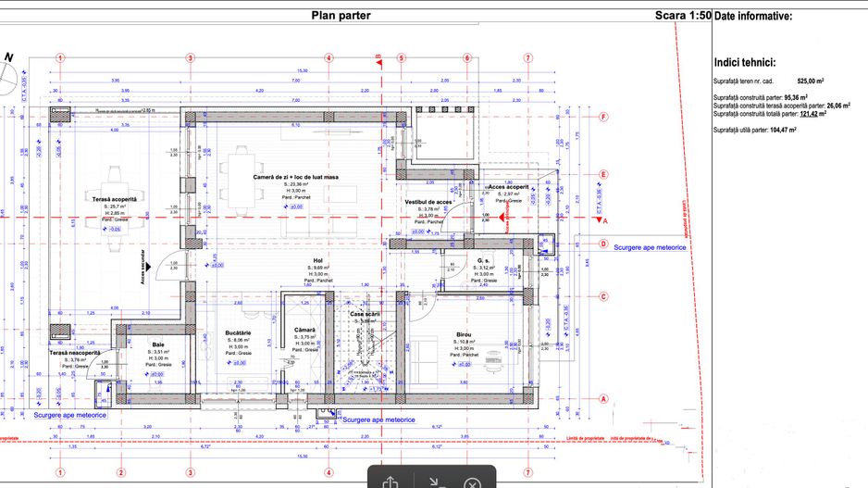Click the 'Scara 1:50' scale label
Viewport: 868px width, 488px height.
[683, 16]
